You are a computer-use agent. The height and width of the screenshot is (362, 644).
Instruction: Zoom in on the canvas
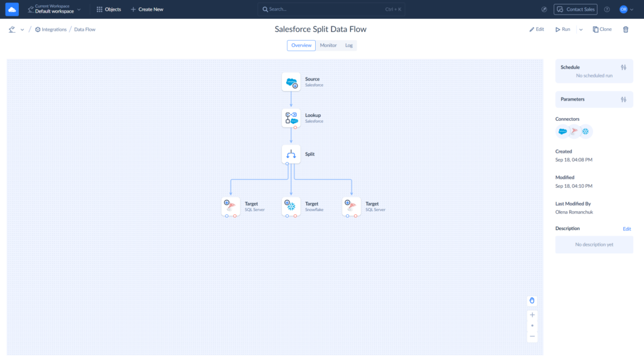[x=532, y=315]
